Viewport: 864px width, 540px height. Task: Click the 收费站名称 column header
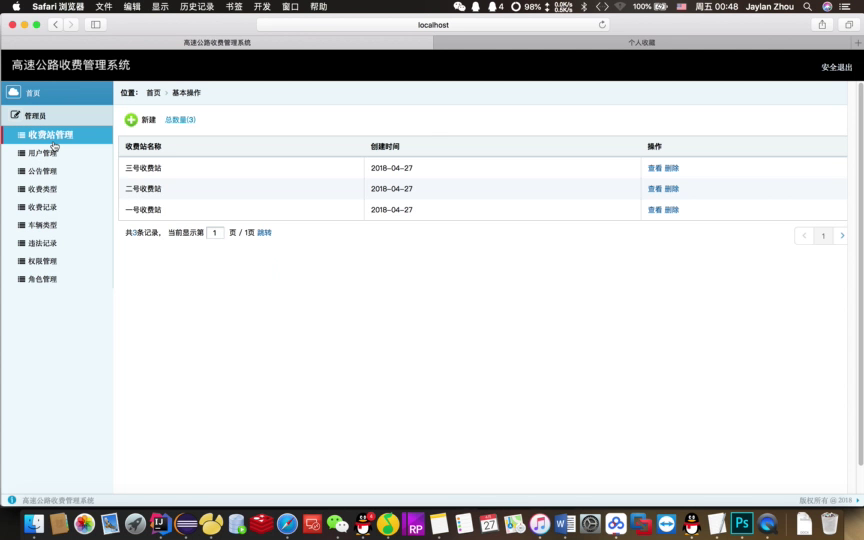tap(143, 147)
